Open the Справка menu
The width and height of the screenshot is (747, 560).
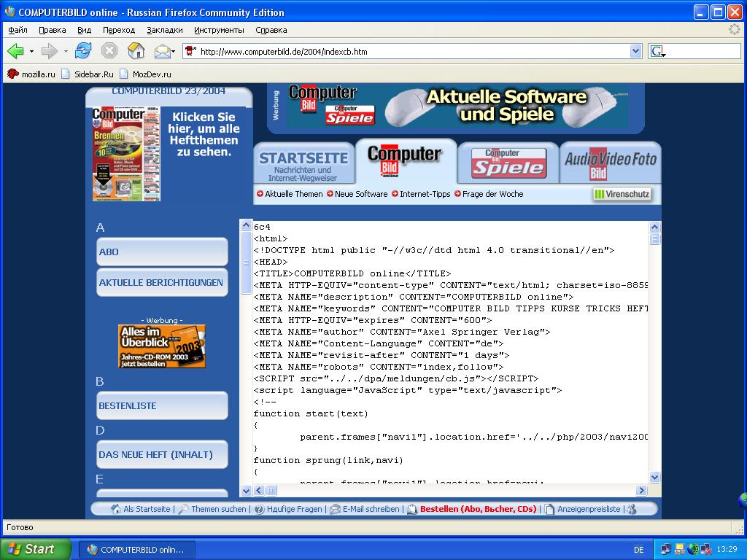[271, 30]
